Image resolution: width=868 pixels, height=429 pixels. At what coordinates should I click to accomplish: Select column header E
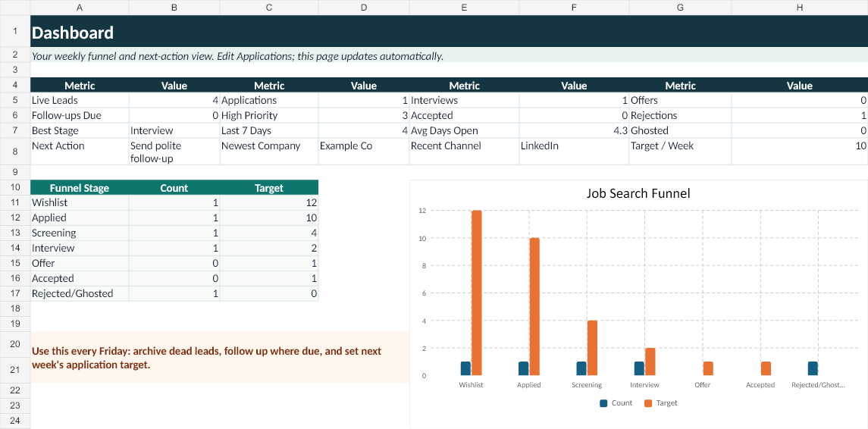point(464,8)
